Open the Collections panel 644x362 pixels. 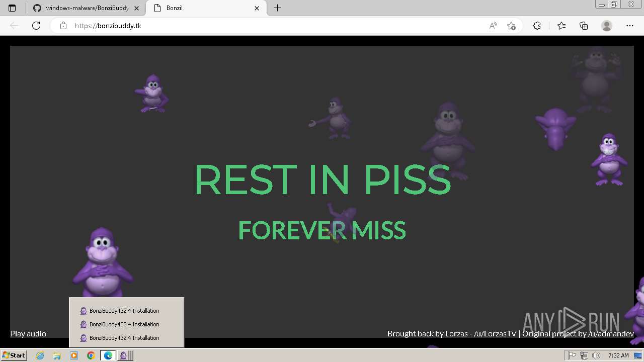coord(584,26)
